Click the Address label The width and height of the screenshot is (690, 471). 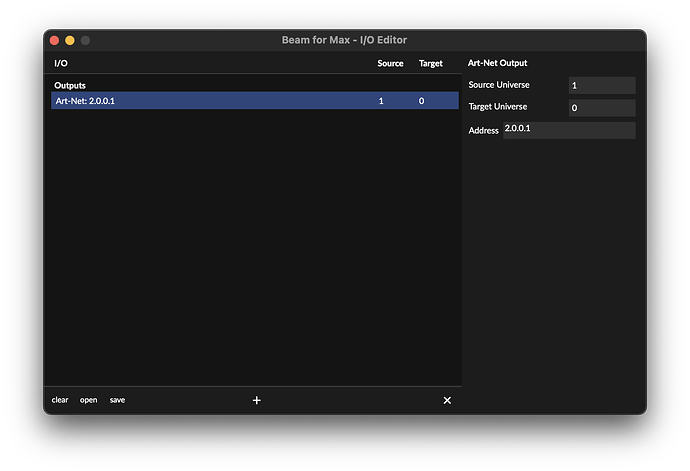[x=483, y=130]
